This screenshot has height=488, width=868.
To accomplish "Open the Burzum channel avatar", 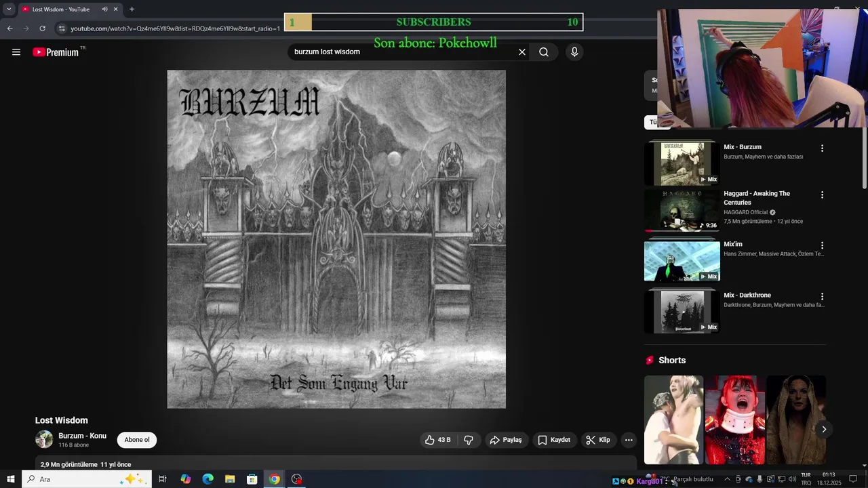I will pos(44,439).
